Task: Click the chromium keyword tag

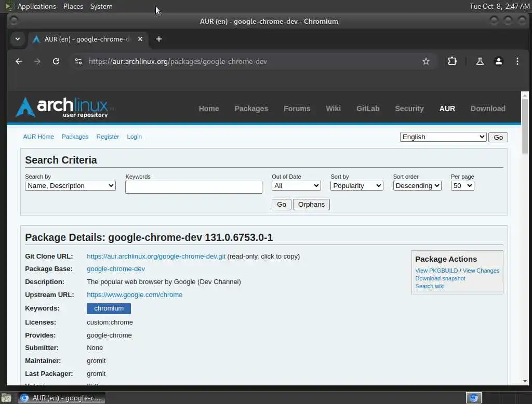Action: pyautogui.click(x=109, y=308)
